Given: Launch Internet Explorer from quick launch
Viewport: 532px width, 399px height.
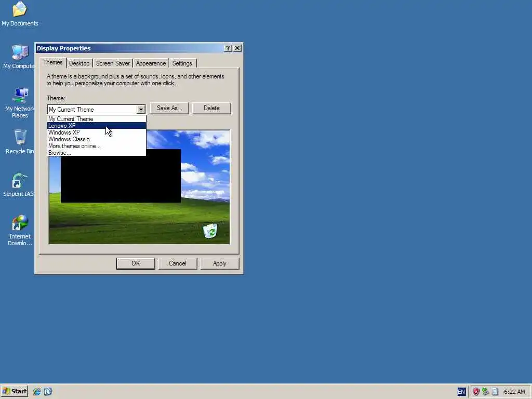Looking at the screenshot, I should (37, 392).
